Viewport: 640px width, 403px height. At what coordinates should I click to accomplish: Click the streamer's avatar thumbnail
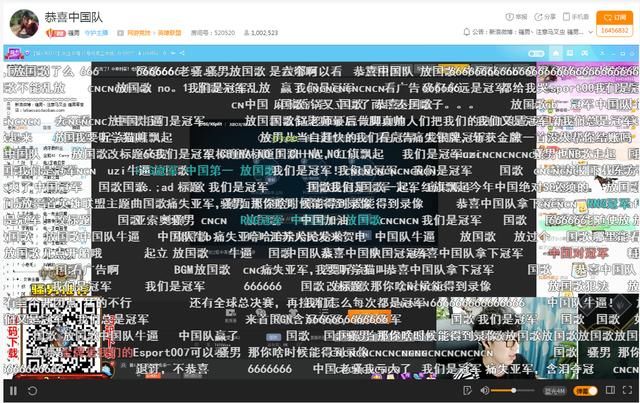[x=24, y=24]
